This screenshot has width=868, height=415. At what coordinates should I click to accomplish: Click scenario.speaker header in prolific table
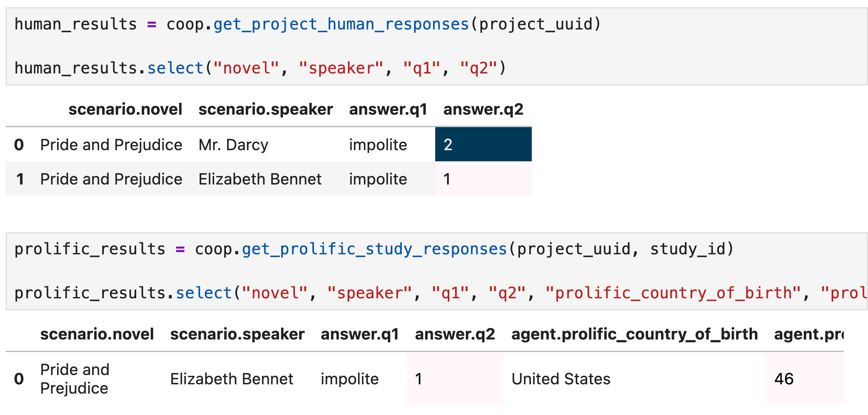tap(237, 334)
